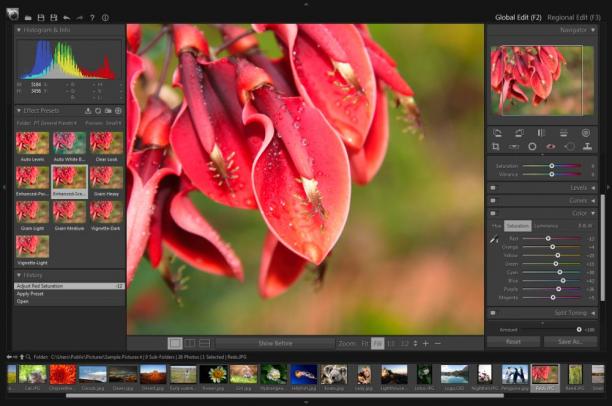Switch to Regional Edit (F3) tab
This screenshot has width=612, height=406.
click(x=574, y=18)
